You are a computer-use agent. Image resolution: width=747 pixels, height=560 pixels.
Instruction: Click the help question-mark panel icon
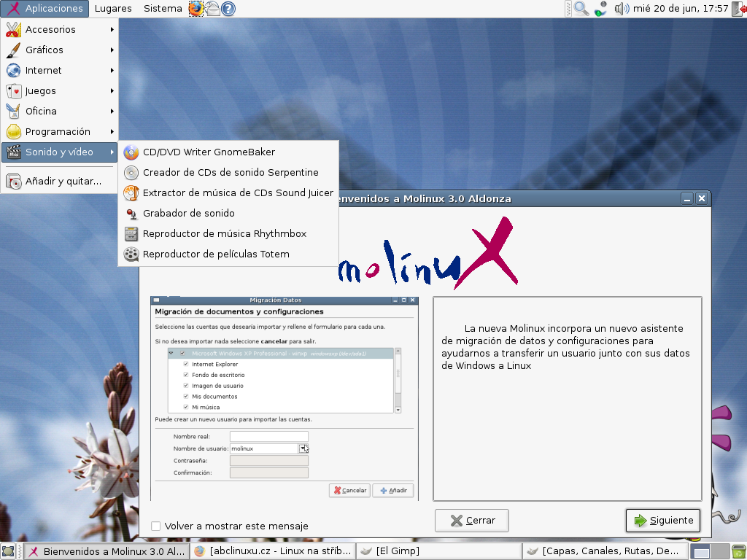click(228, 9)
